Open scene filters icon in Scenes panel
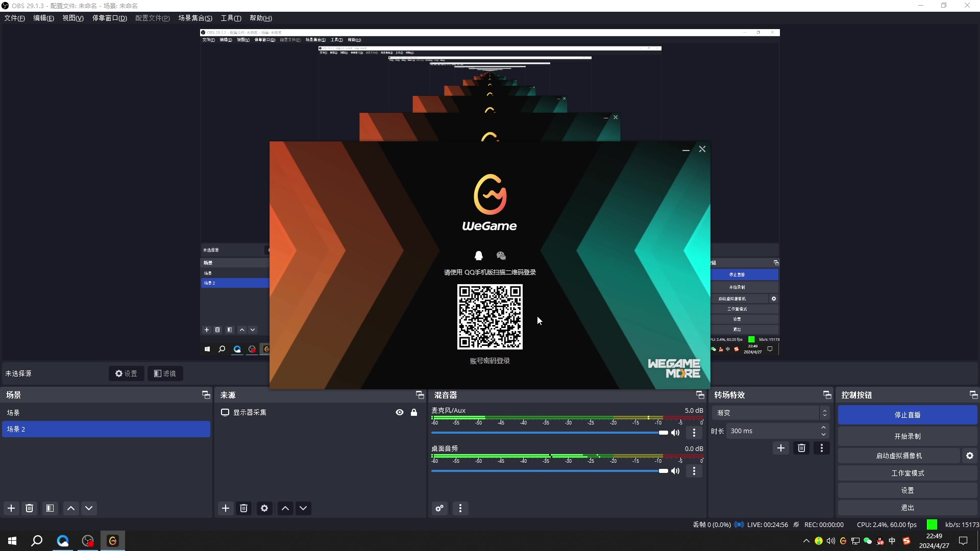 tap(50, 508)
